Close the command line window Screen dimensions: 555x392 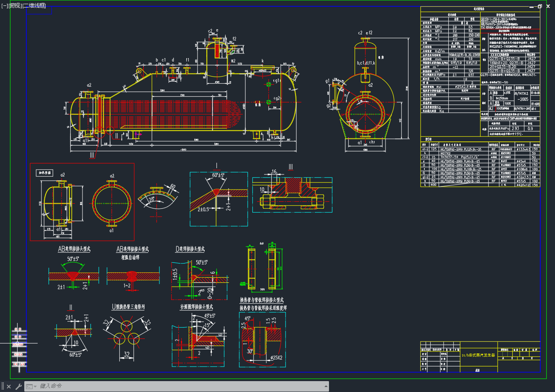pyautogui.click(x=9, y=387)
